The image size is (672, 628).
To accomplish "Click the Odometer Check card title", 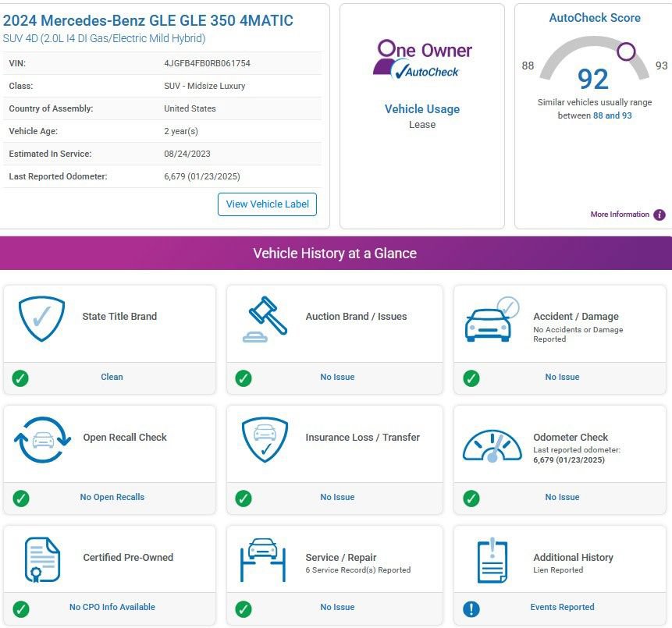I will 571,438.
